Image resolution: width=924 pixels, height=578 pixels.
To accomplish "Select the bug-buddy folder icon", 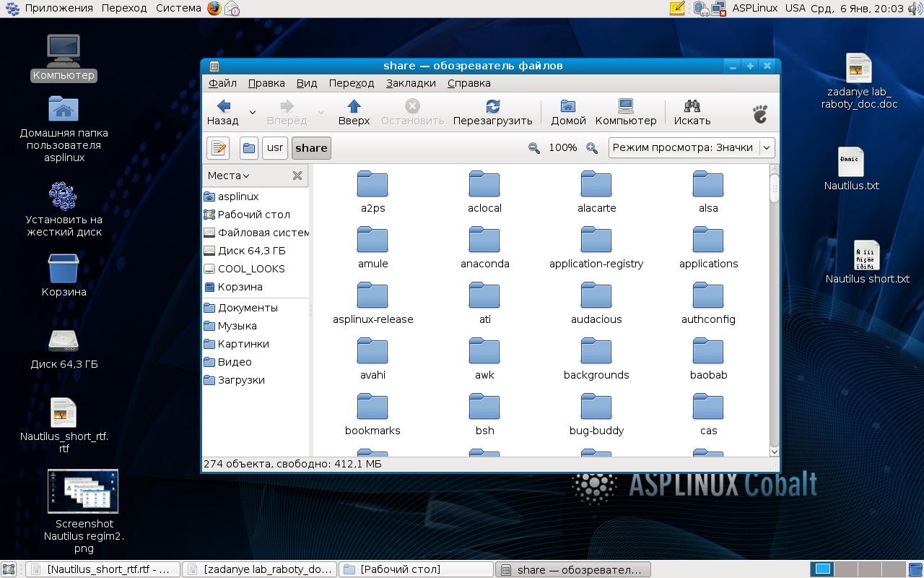I will [596, 407].
